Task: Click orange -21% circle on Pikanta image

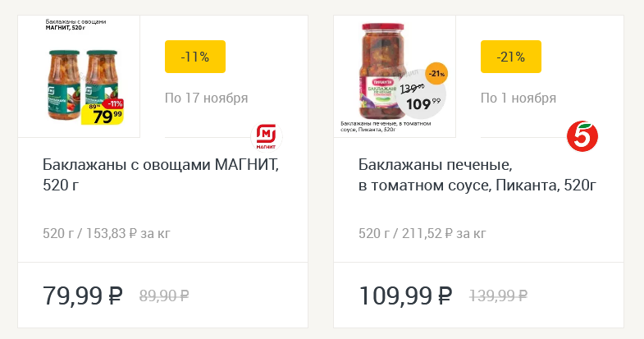Action: click(x=436, y=74)
